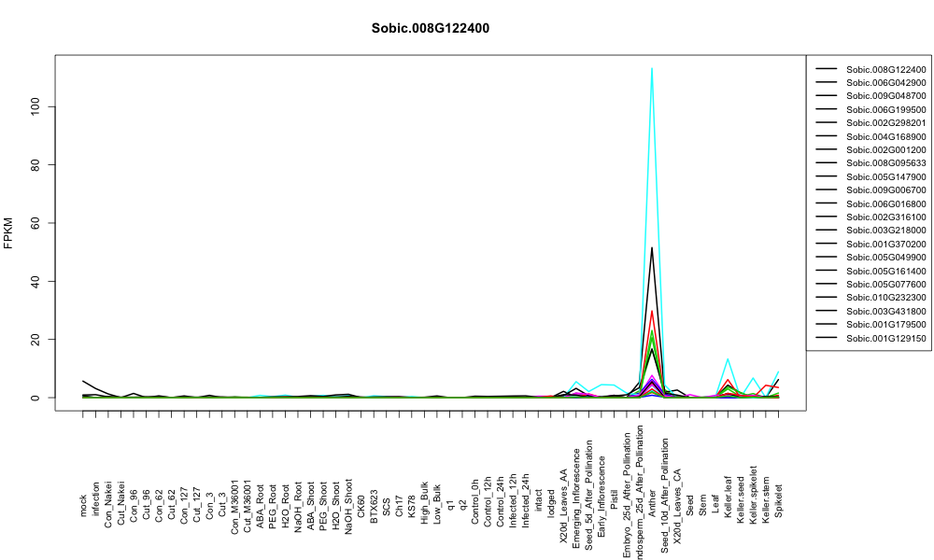The width and height of the screenshot is (934, 560).
Task: Click the FPKM y-axis title
Action: pos(8,232)
